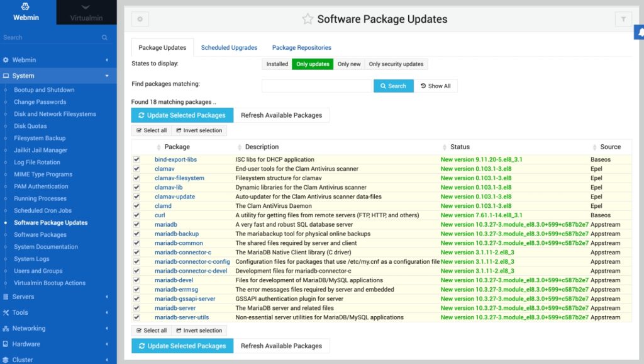Viewport: 644px width, 364px height.
Task: Deselect the mariadb-server package checkbox
Action: coord(136,309)
